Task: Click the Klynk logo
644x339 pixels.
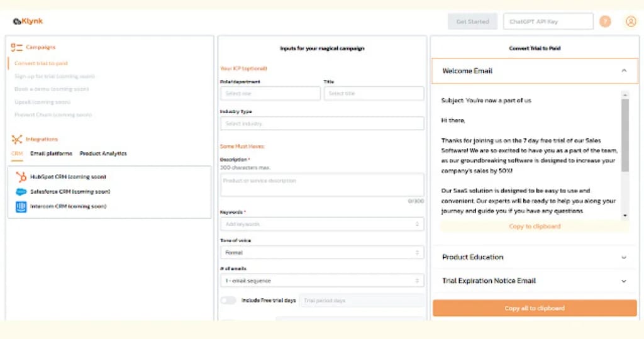Action: (x=28, y=21)
